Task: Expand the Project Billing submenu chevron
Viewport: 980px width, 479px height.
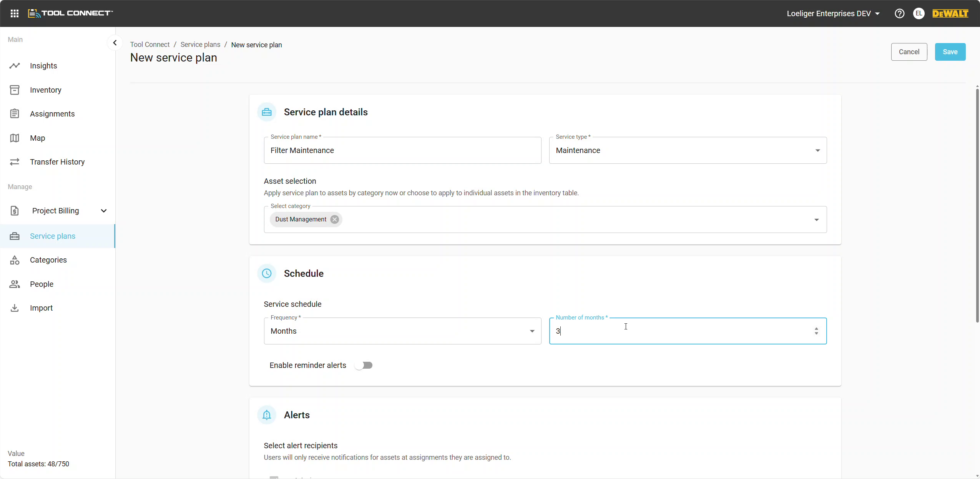Action: pyautogui.click(x=104, y=211)
